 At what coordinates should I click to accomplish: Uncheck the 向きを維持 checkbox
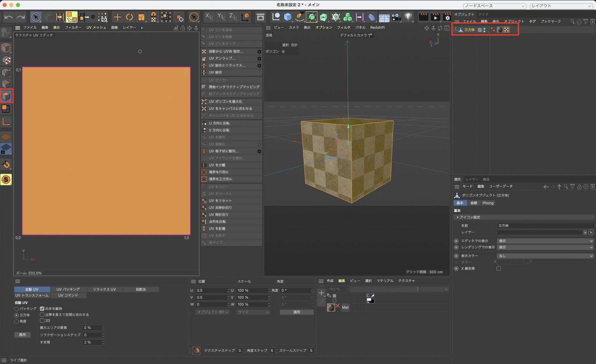[42, 309]
